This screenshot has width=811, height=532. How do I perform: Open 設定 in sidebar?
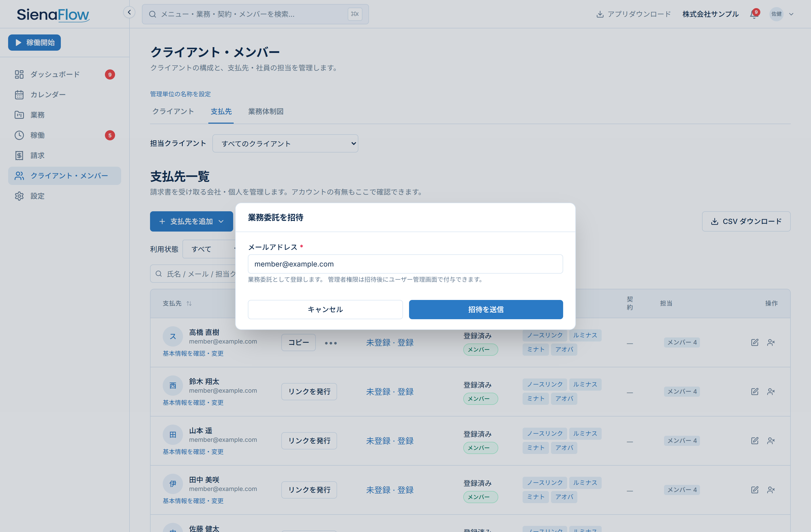pyautogui.click(x=64, y=196)
